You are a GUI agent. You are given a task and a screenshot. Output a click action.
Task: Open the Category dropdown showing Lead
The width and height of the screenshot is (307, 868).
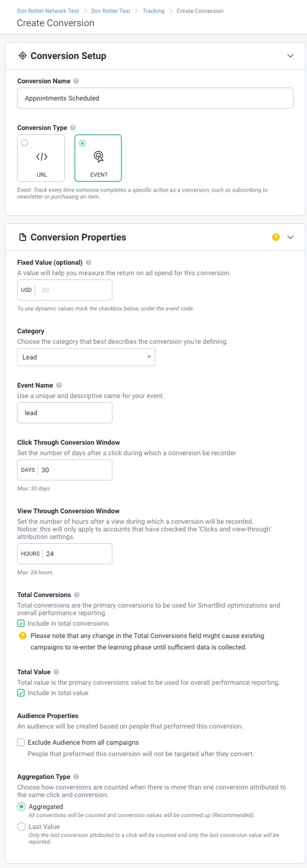[x=86, y=357]
